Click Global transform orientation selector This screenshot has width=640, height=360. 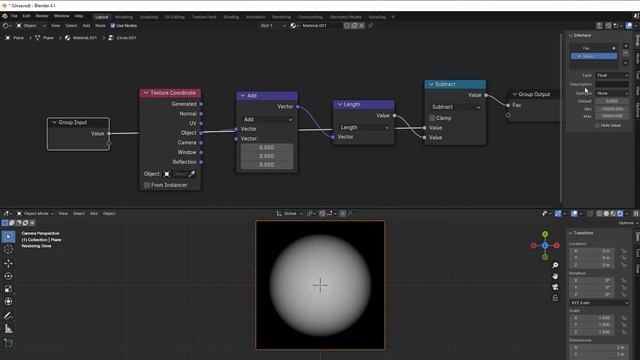pyautogui.click(x=290, y=213)
